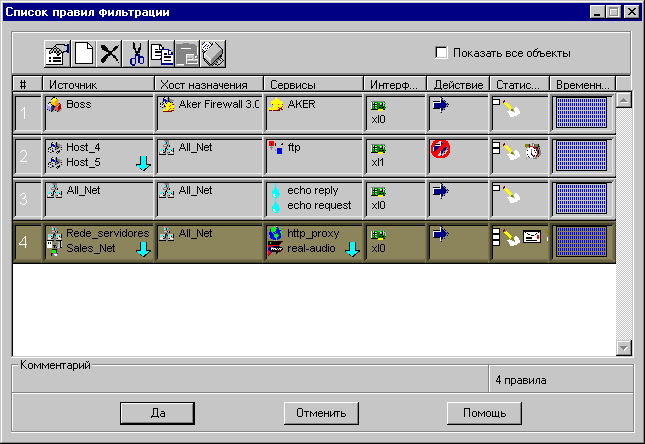Expand source list arrow in rule 4

[142, 249]
